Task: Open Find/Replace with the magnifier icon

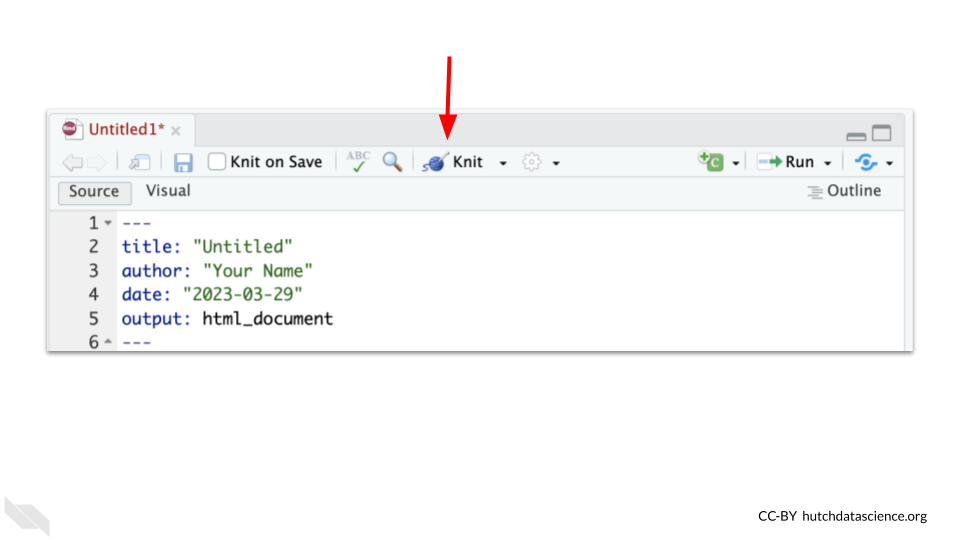Action: tap(392, 162)
